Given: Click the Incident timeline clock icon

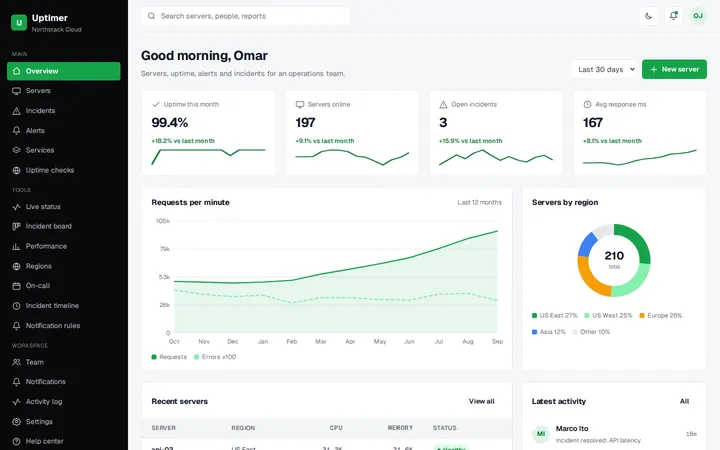Looking at the screenshot, I should pyautogui.click(x=17, y=306).
